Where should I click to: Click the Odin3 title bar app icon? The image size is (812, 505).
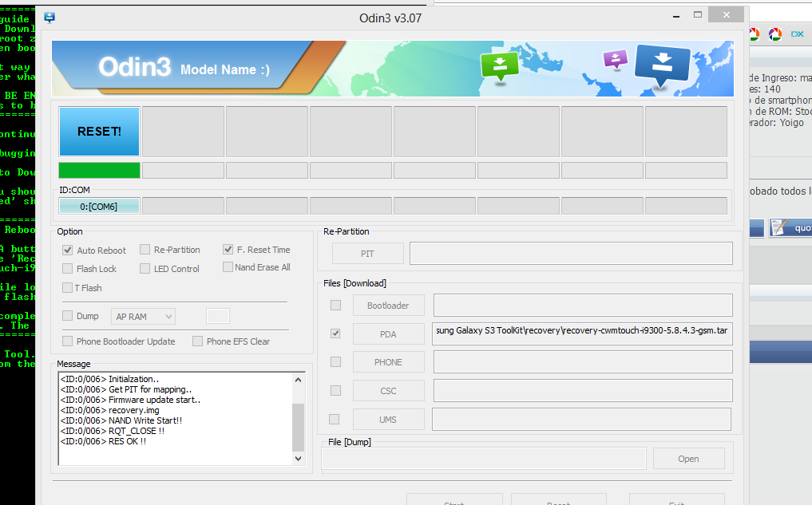(x=50, y=18)
